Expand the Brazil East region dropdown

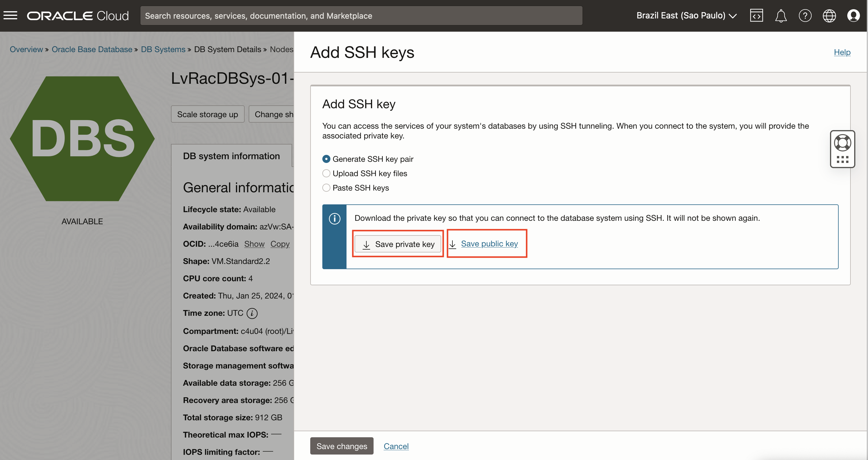686,16
